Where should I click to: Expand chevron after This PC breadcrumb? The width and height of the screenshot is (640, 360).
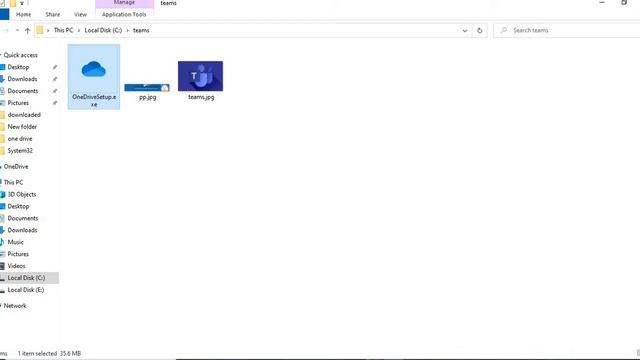[79, 30]
